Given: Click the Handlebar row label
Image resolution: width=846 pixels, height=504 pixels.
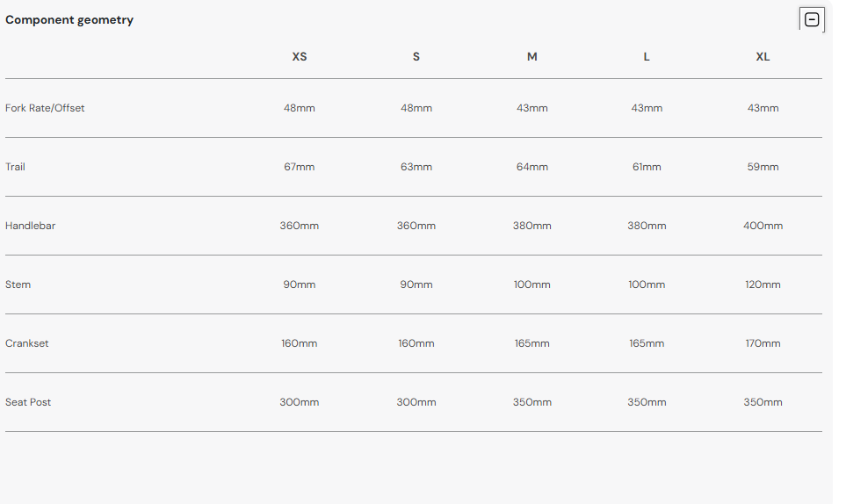Looking at the screenshot, I should [30, 226].
